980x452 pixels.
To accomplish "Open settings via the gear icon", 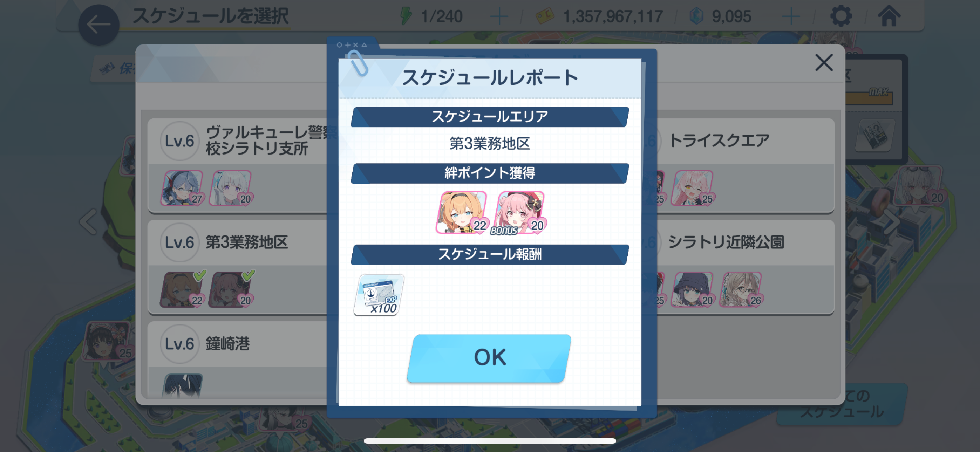I will pos(841,16).
